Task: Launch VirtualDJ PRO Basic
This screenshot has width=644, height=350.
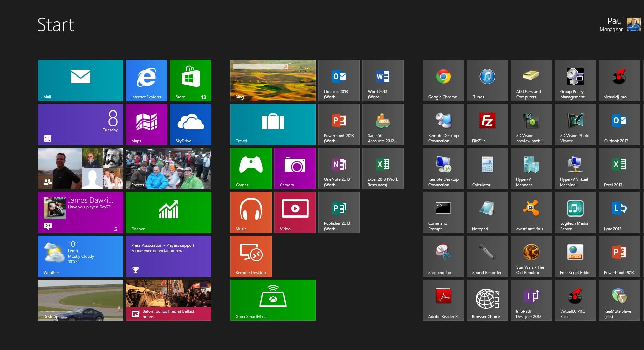Action: (575, 300)
